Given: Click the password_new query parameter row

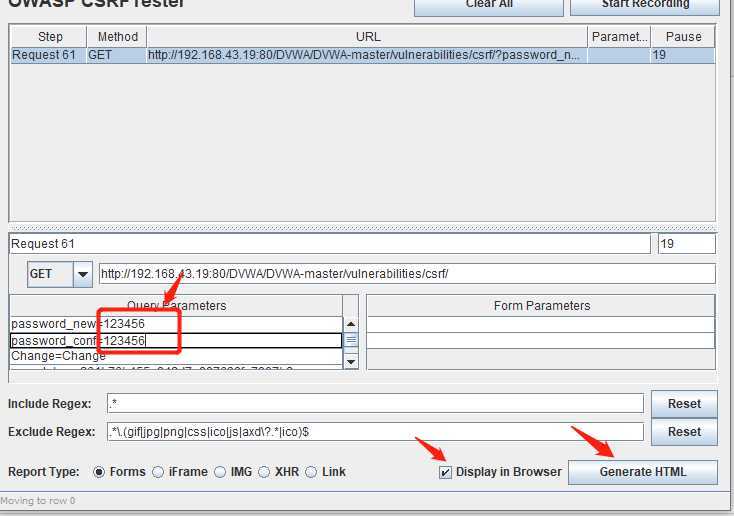Looking at the screenshot, I should click(176, 324).
